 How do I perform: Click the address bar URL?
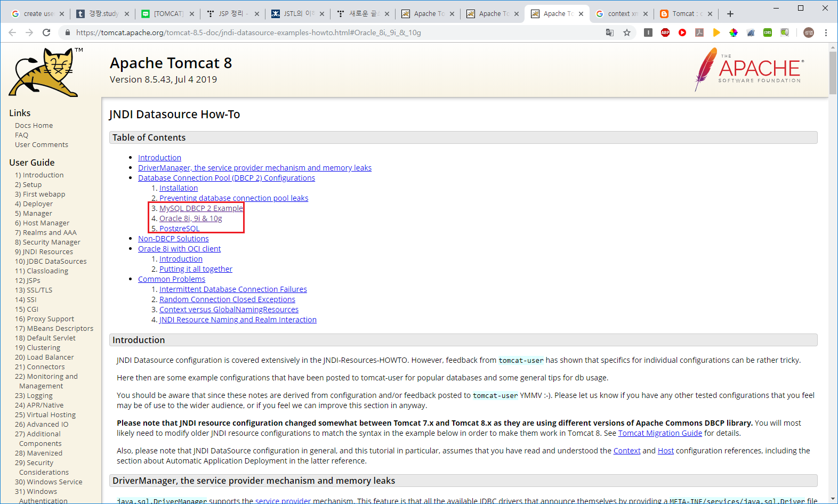248,32
